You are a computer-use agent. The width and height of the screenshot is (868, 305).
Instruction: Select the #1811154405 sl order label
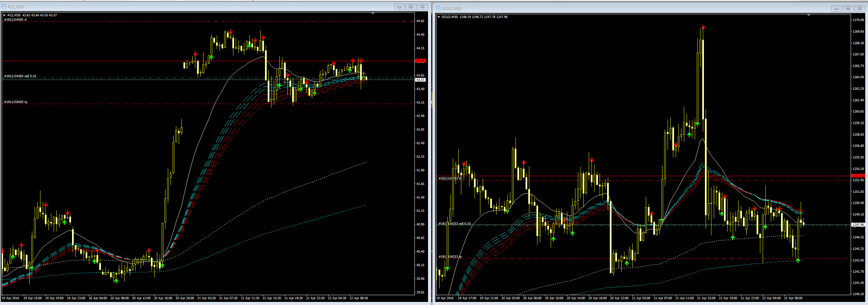pos(15,20)
